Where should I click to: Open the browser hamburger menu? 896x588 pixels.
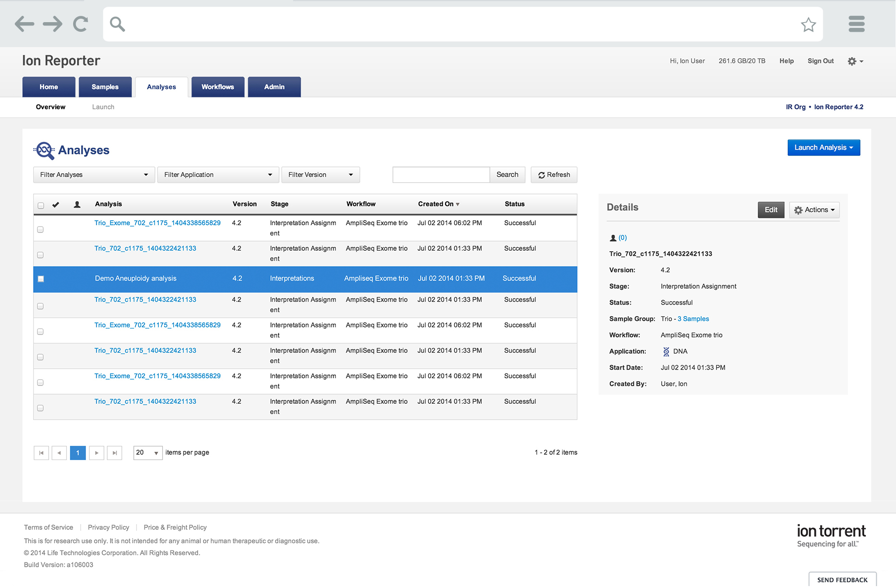tap(857, 24)
